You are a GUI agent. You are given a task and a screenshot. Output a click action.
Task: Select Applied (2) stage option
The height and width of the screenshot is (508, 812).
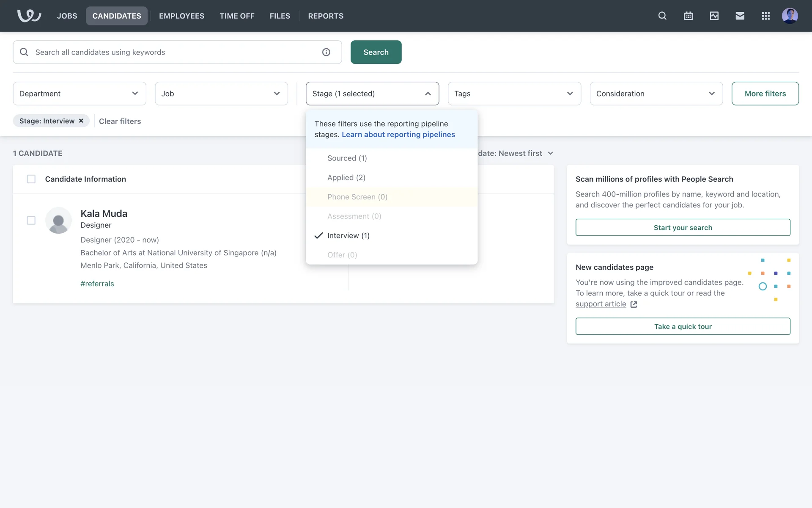pyautogui.click(x=346, y=178)
